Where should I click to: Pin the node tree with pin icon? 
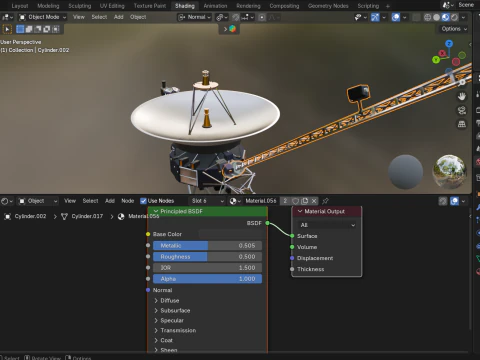pyautogui.click(x=325, y=201)
